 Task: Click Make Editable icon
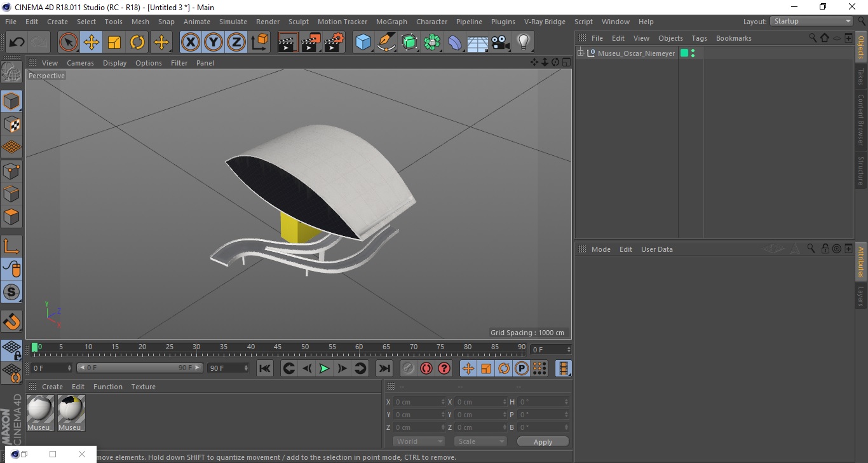pos(11,73)
